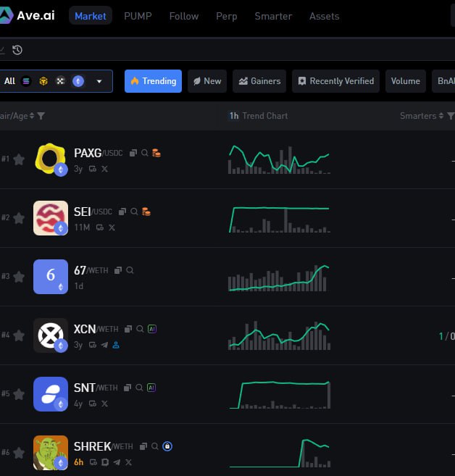Click the SEI orange coins icon
The width and height of the screenshot is (455, 476).
point(146,212)
